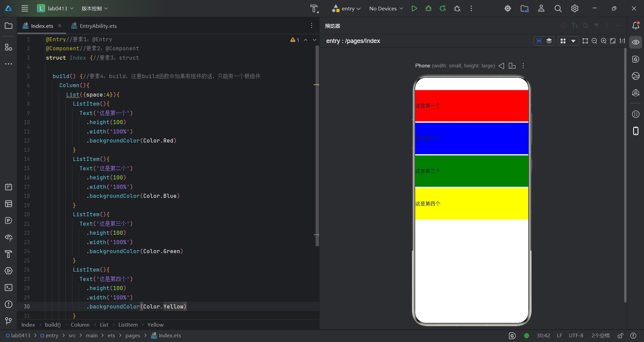Open the main hamburger menu

[25, 8]
